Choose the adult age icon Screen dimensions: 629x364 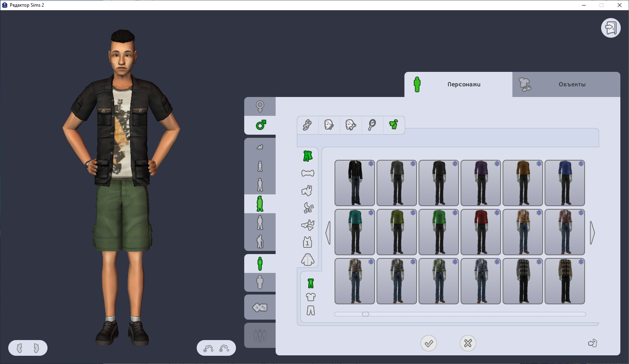260,223
